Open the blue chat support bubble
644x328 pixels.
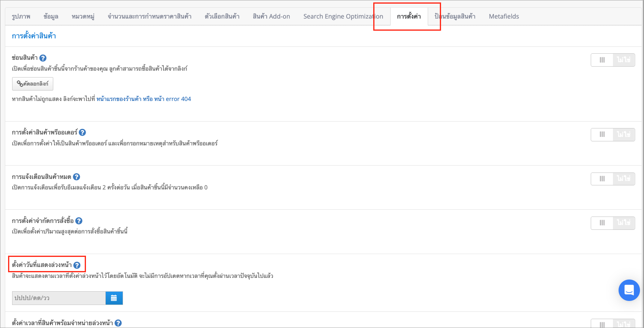tap(629, 290)
